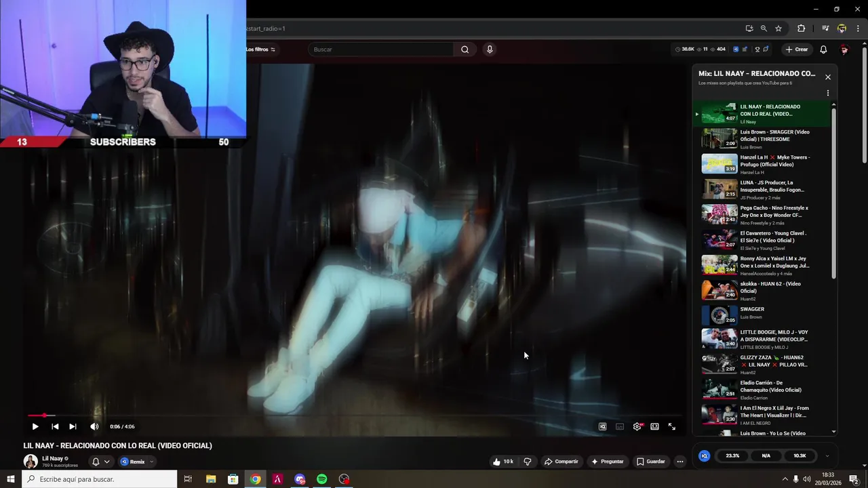Open the Chrome profile avatar
Image resolution: width=868 pixels, height=488 pixels.
(842, 28)
